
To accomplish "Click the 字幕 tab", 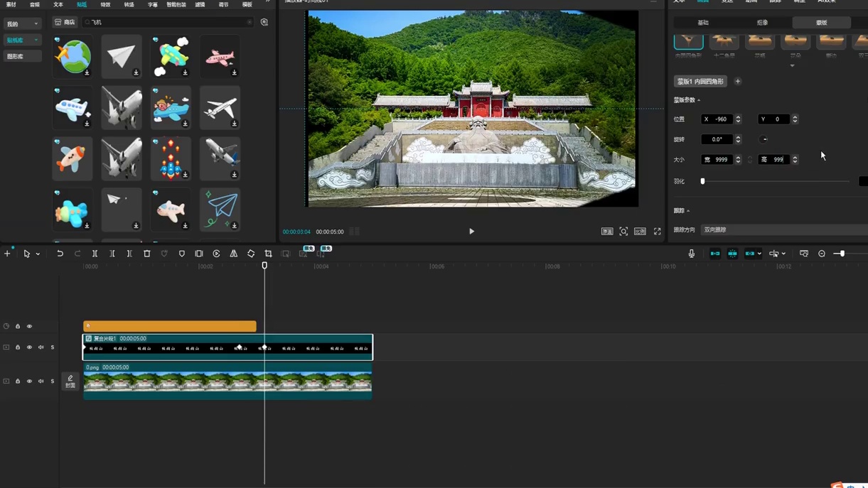I will (153, 4).
